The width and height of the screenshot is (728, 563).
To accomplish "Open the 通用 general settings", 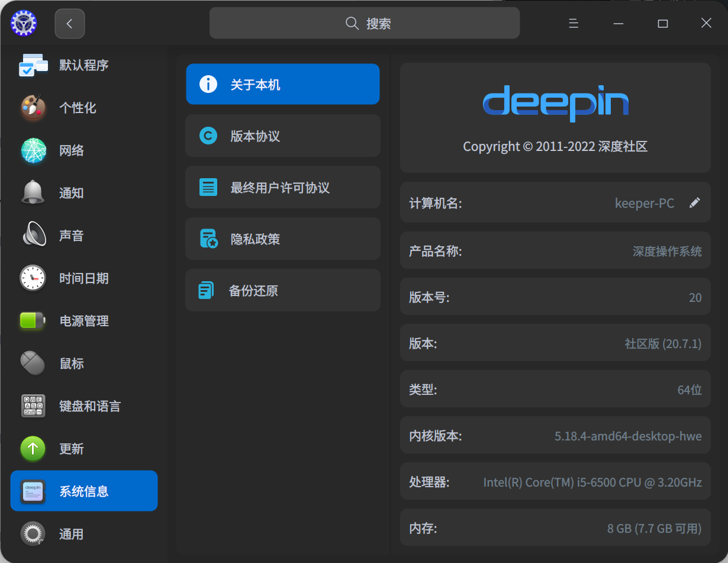I will [x=83, y=533].
